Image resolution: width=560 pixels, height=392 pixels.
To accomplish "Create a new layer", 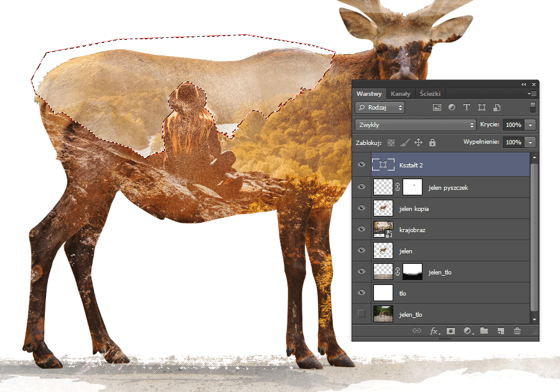I will [x=501, y=331].
